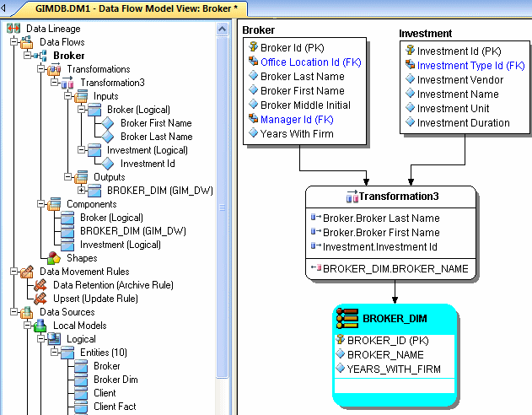Select Investment.Investment Id transformation input
532x415 pixels.
click(379, 246)
